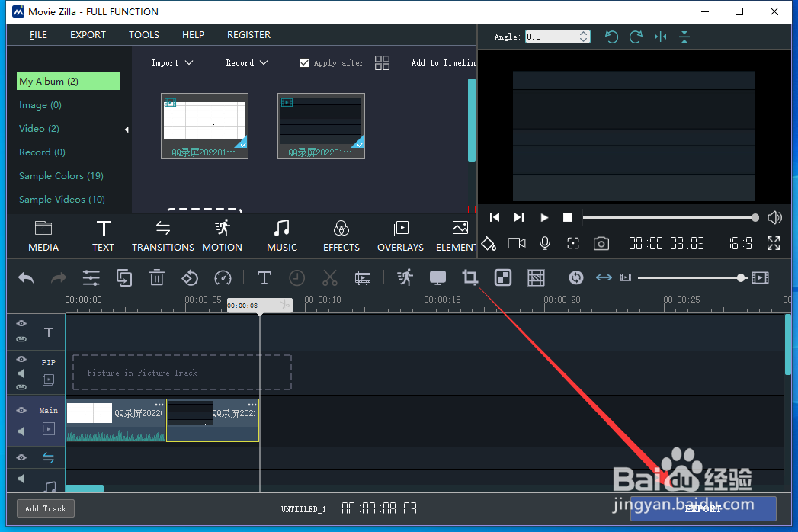Image resolution: width=798 pixels, height=532 pixels.
Task: Click the monitor screen toolbar icon
Action: click(437, 278)
